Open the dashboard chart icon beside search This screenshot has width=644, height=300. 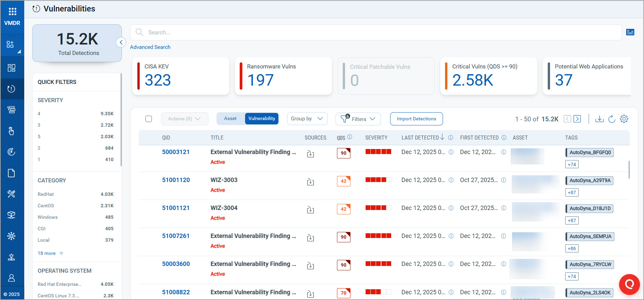click(x=630, y=32)
